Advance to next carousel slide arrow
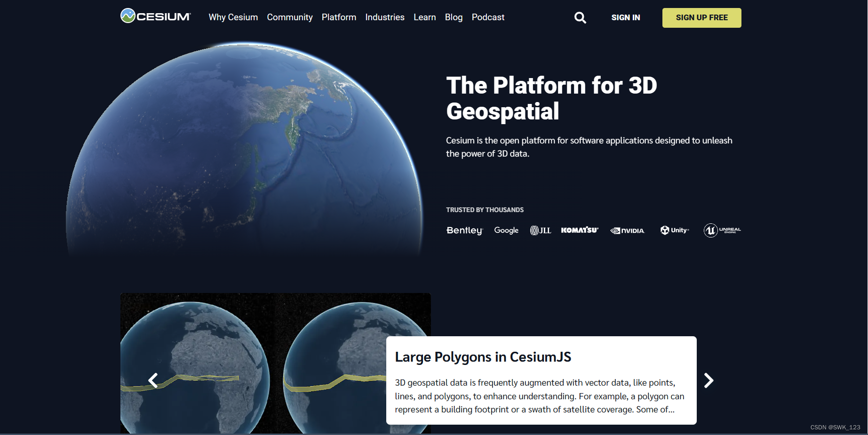The height and width of the screenshot is (435, 868). click(709, 380)
